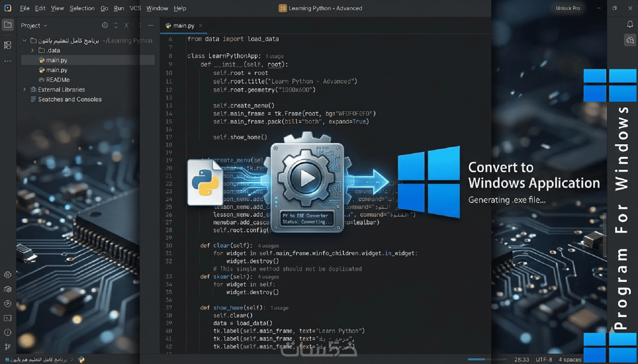
Task: Open the Project tool window folder icon
Action: tap(8, 26)
